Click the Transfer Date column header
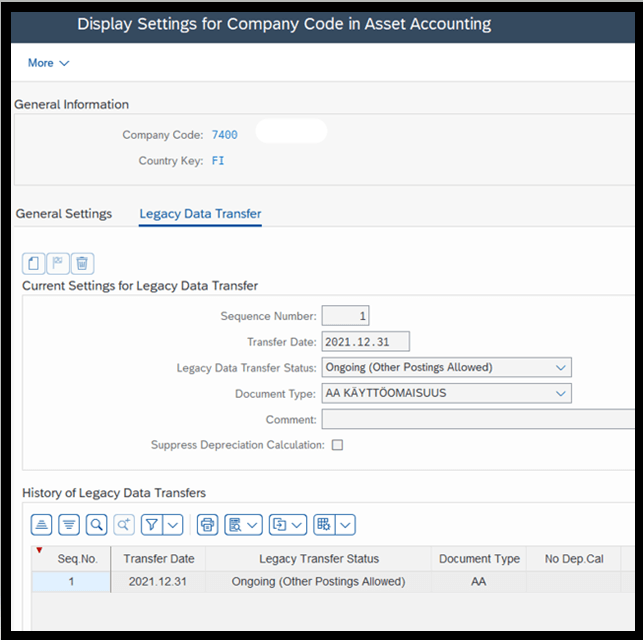This screenshot has height=640, width=643. 159,559
